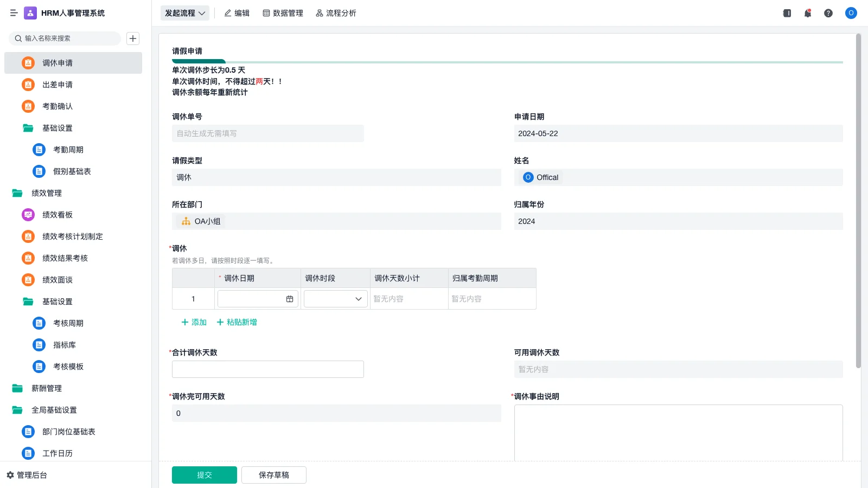This screenshot has height=488, width=868.
Task: Open the date picker for 调休日期
Action: (x=289, y=298)
